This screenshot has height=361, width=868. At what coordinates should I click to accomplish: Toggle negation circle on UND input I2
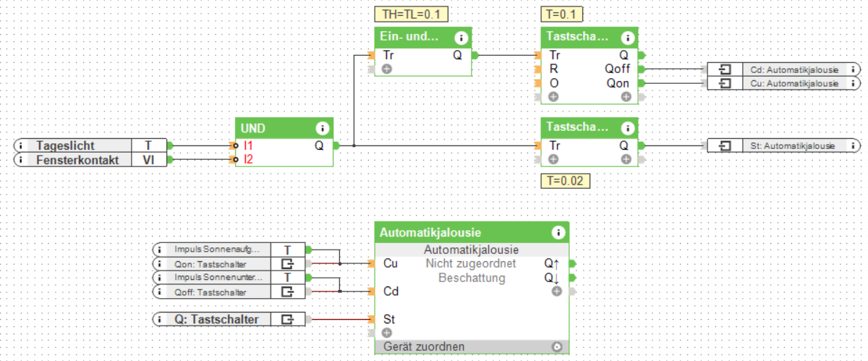coord(235,160)
